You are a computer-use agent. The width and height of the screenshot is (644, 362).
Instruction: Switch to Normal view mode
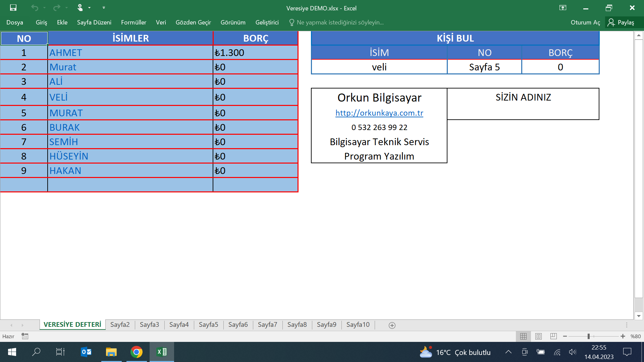click(523, 336)
